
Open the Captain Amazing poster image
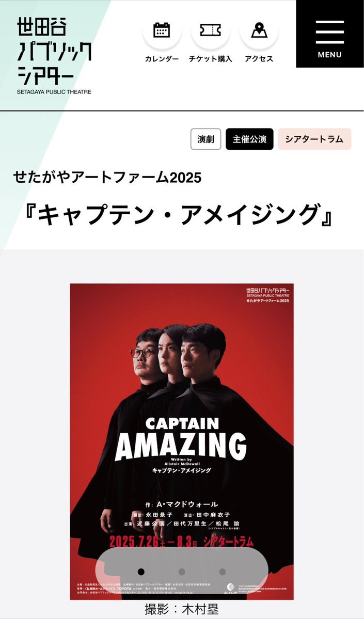tap(182, 441)
